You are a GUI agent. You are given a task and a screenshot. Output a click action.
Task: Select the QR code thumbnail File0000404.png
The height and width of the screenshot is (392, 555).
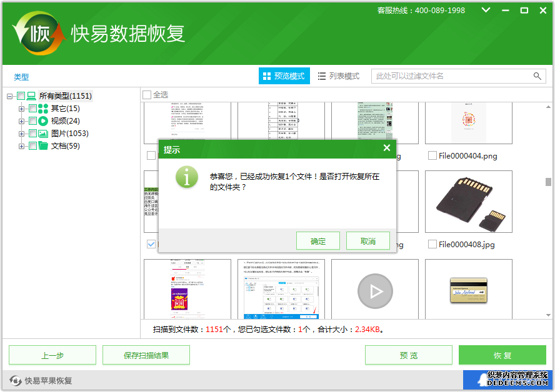[469, 123]
